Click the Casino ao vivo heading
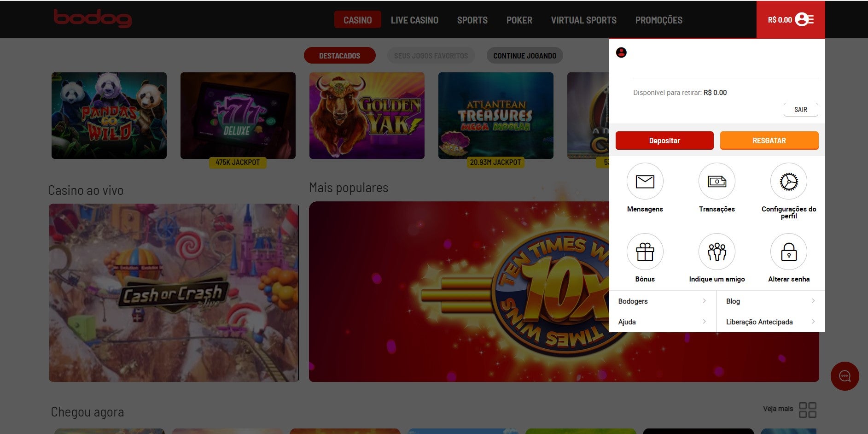 click(86, 190)
